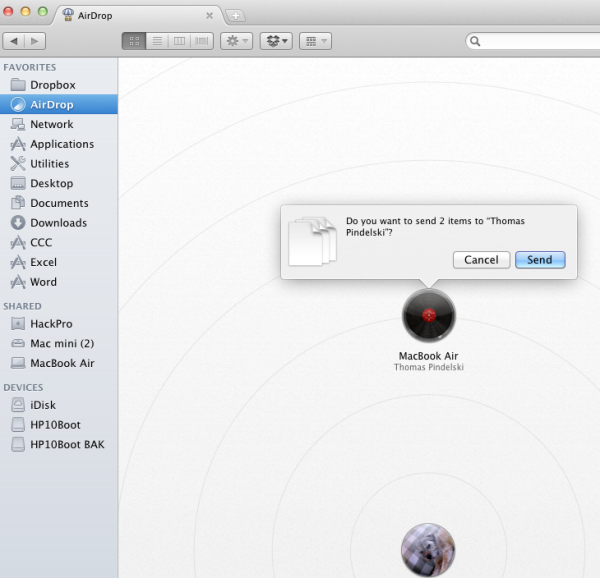Click the SHARED section header
Image resolution: width=600 pixels, height=578 pixels.
22,306
